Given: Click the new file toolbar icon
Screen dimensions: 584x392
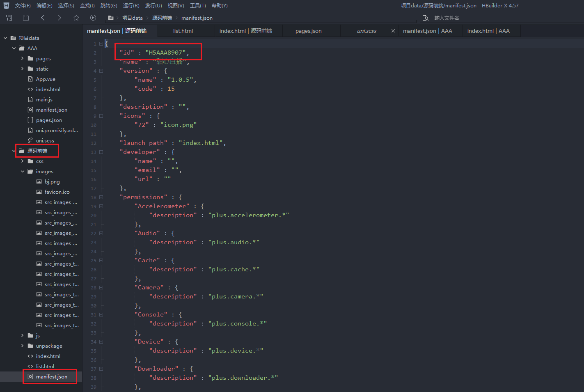Looking at the screenshot, I should pyautogui.click(x=9, y=18).
